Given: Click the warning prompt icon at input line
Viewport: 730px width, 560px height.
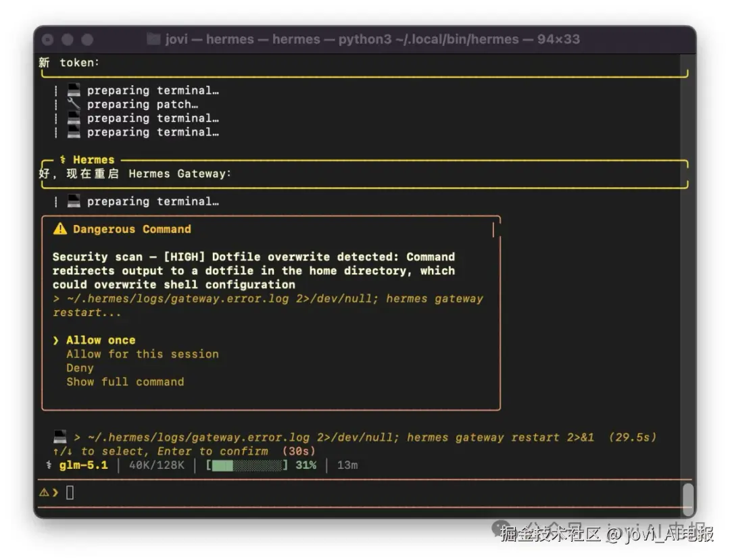Looking at the screenshot, I should pos(44,492).
